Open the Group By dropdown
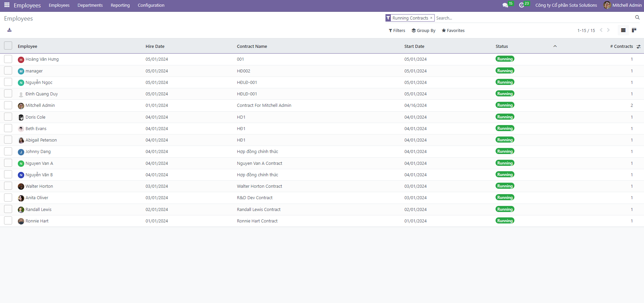This screenshot has height=303, width=644. click(423, 30)
